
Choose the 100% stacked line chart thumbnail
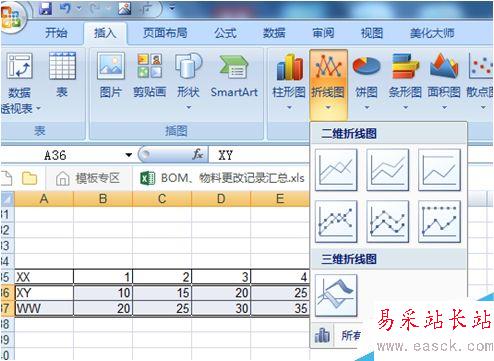point(439,170)
